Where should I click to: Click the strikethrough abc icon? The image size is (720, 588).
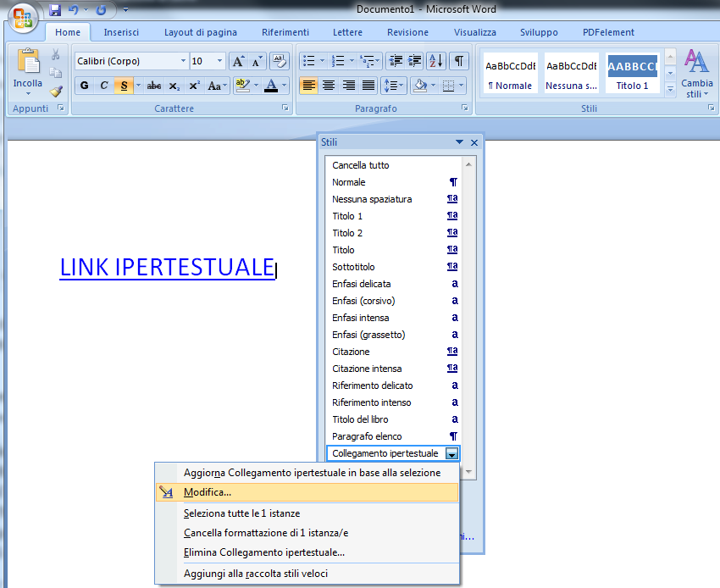154,86
